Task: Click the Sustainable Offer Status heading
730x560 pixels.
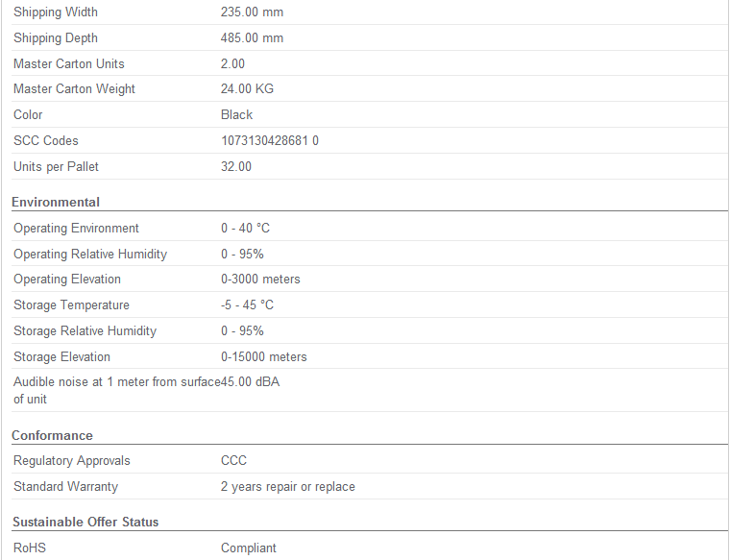Action: click(85, 522)
